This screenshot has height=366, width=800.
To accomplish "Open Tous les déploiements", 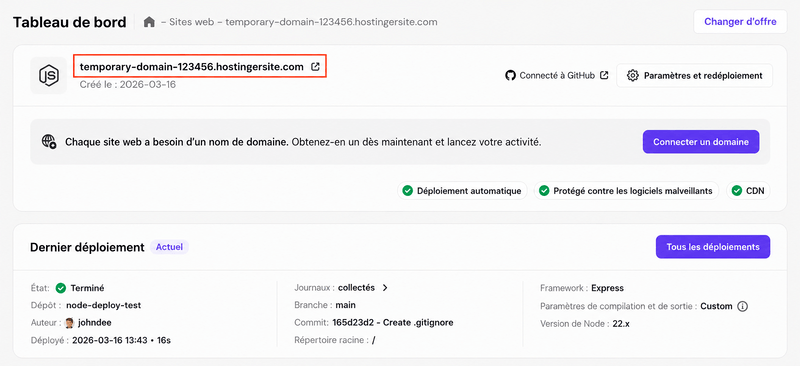I will pyautogui.click(x=713, y=247).
